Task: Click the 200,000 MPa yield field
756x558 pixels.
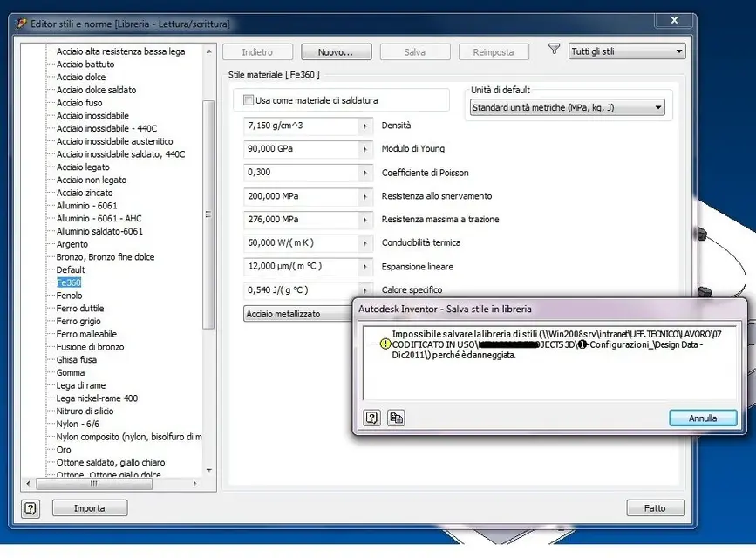Action: pos(301,196)
